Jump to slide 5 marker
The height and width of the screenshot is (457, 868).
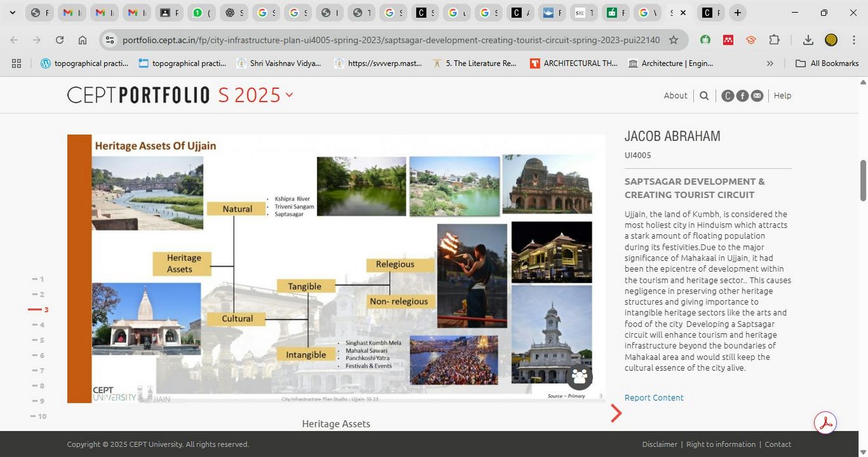[39, 340]
